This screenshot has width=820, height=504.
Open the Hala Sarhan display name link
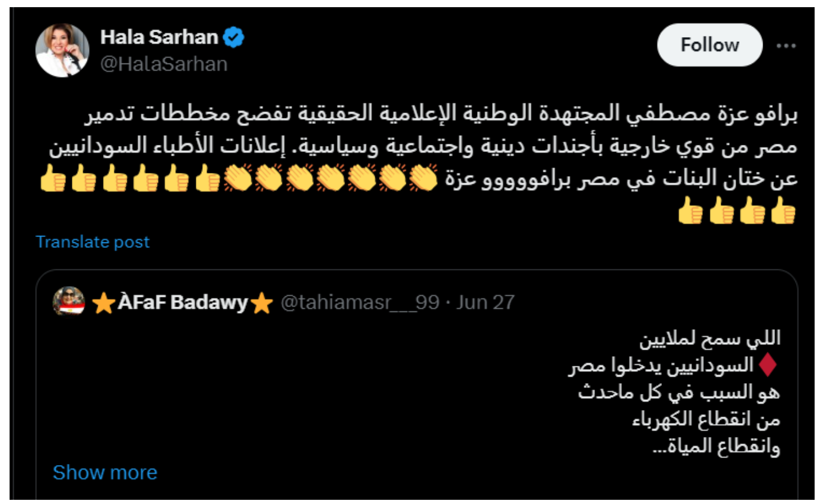click(x=159, y=38)
